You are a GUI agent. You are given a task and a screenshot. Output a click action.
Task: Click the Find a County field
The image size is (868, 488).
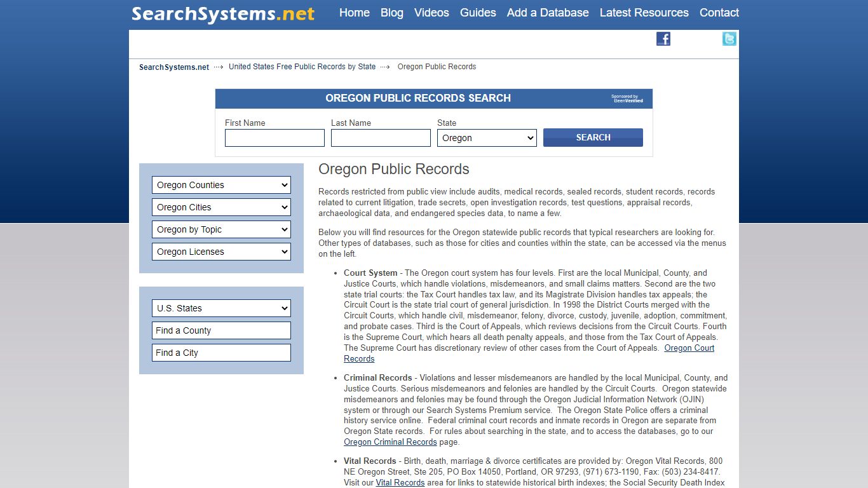coord(221,330)
